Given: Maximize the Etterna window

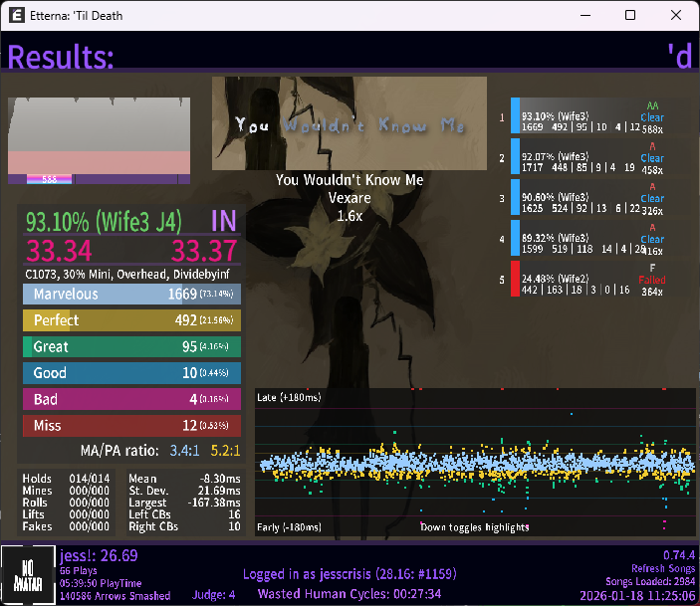Looking at the screenshot, I should 630,16.
